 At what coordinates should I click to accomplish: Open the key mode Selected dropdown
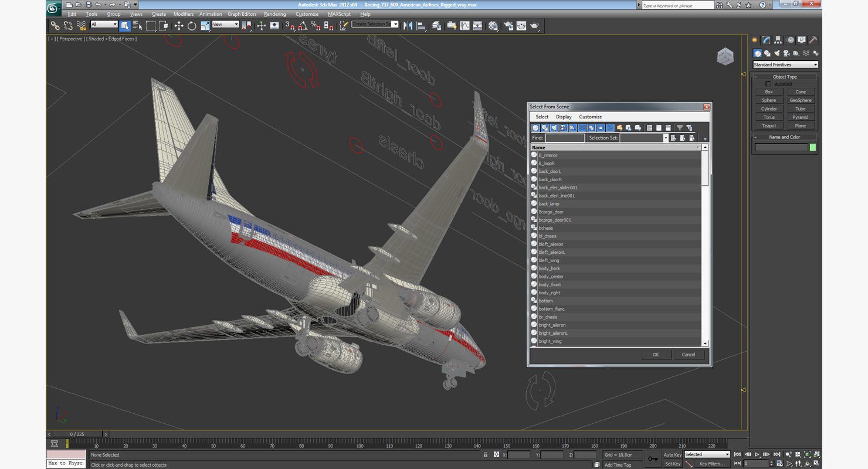[707, 454]
